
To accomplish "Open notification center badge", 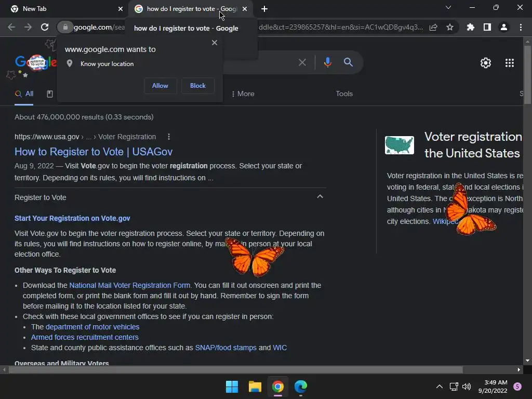I will (x=517, y=387).
